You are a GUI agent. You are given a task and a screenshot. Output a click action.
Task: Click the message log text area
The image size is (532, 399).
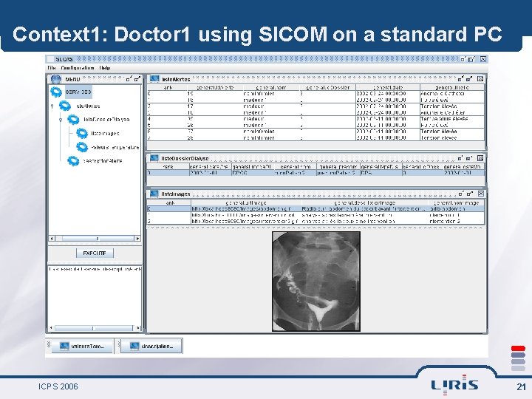point(95,295)
